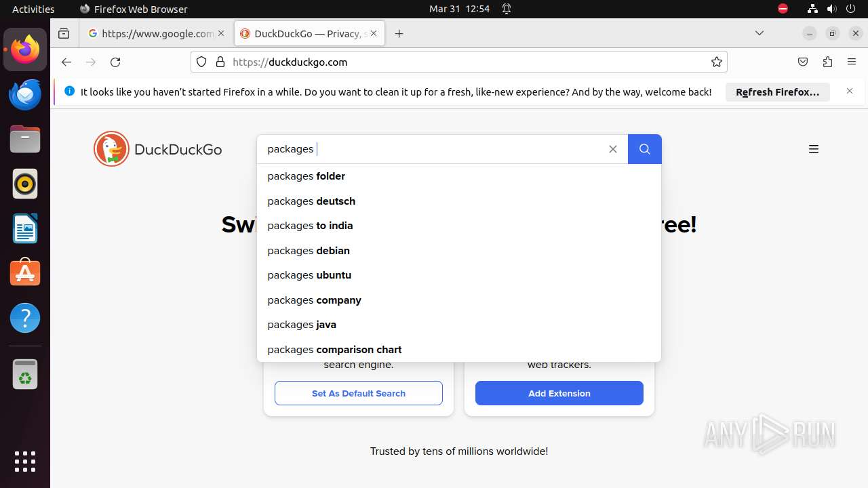This screenshot has height=488, width=868.
Task: Click the blue search magnifier button
Action: pyautogui.click(x=644, y=149)
